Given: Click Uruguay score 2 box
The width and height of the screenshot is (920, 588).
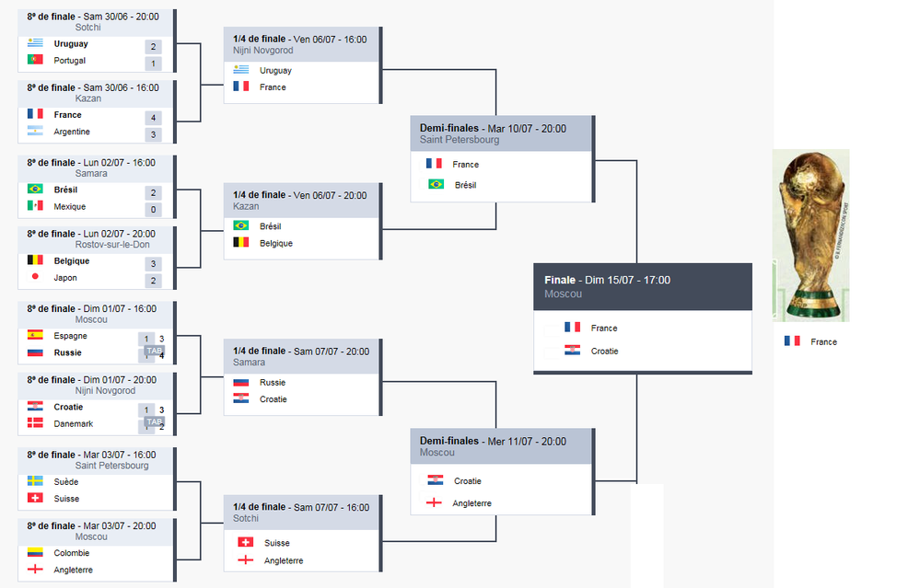Looking at the screenshot, I should click(x=153, y=46).
